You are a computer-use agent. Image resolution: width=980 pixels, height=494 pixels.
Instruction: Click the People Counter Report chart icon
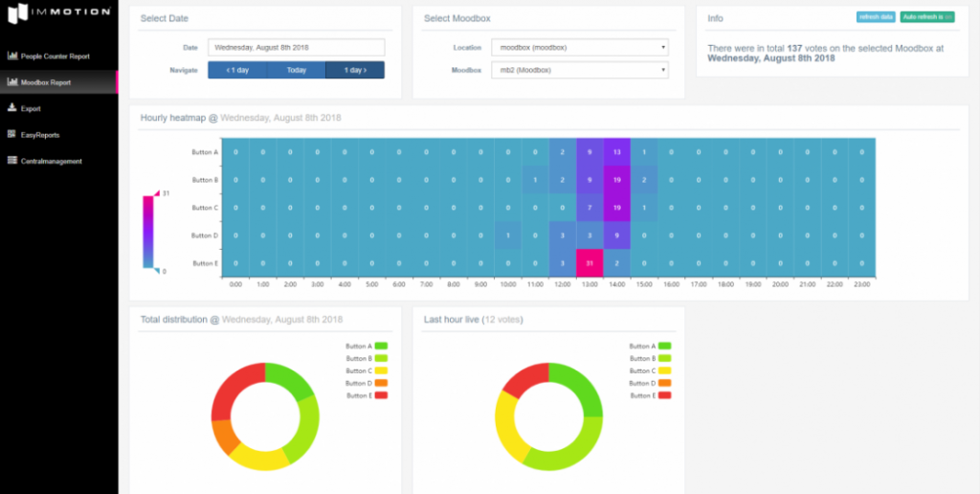click(11, 56)
